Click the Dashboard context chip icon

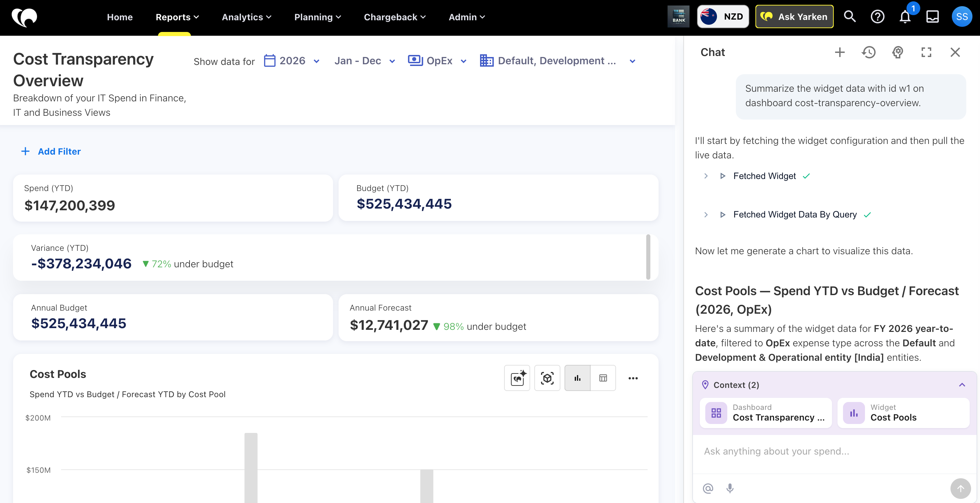[716, 413]
